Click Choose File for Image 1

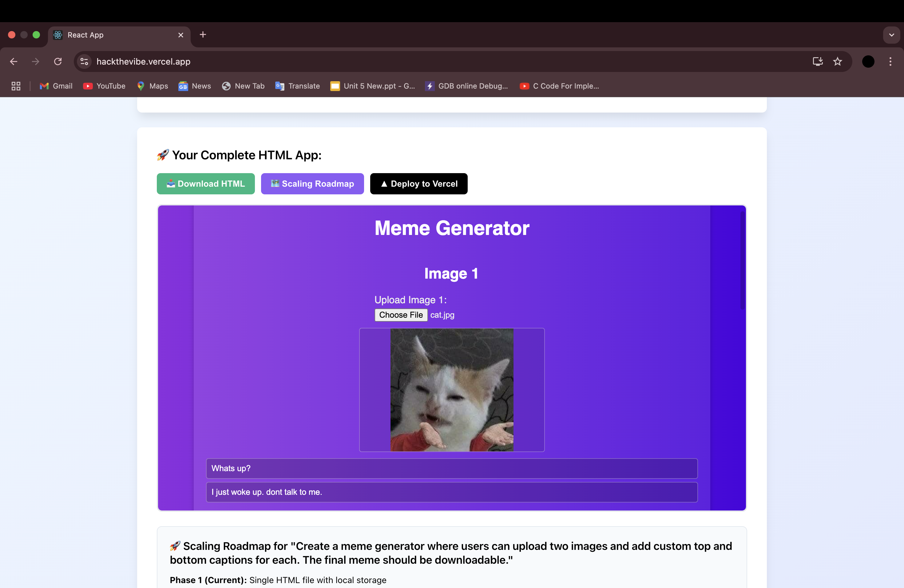pyautogui.click(x=401, y=315)
